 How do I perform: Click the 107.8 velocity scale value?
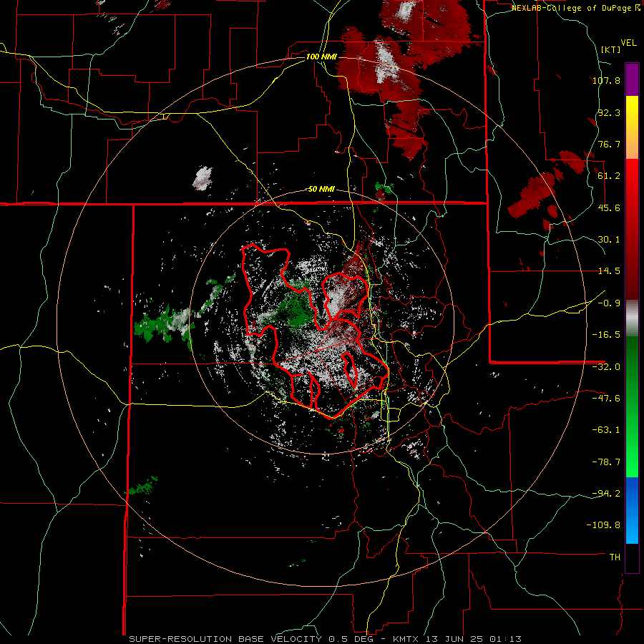(x=606, y=81)
